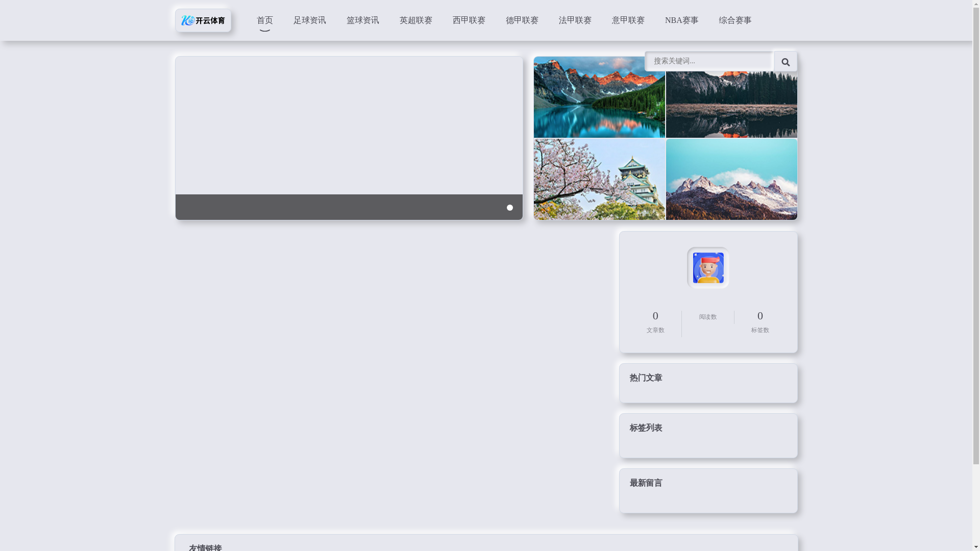980x551 pixels.
Task: Click the 标签列表 heading
Action: point(646,428)
